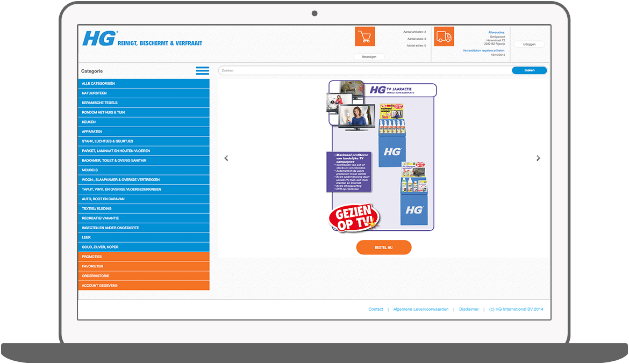Select the RECREATIE/ VAKANTIE category
This screenshot has width=629, height=364.
(x=144, y=219)
